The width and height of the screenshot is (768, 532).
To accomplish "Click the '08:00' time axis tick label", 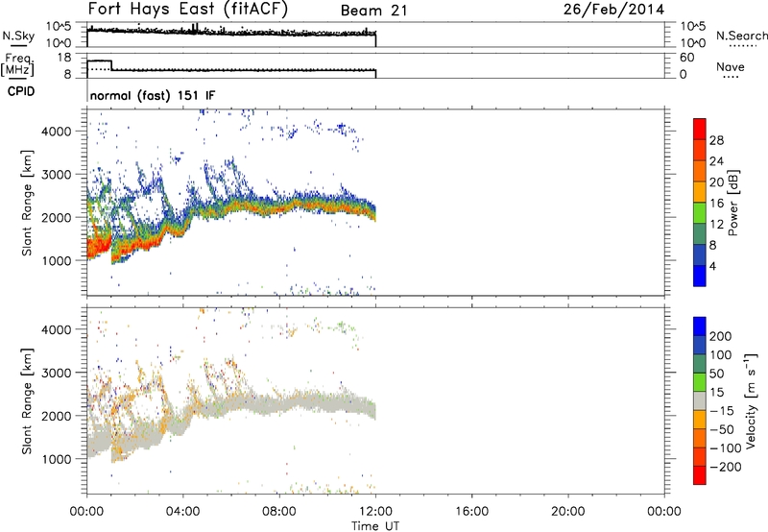I will coord(279,512).
